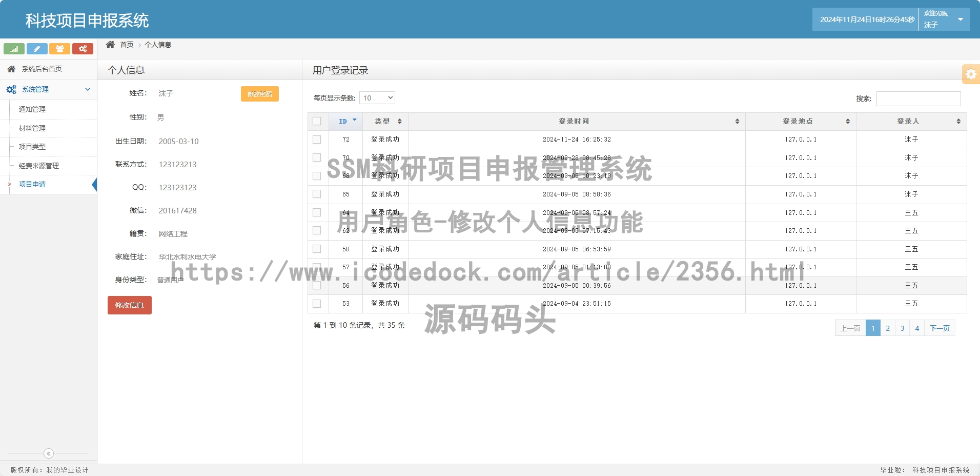The image size is (980, 476).
Task: Click the birth date 2005-03-10
Action: (x=178, y=142)
